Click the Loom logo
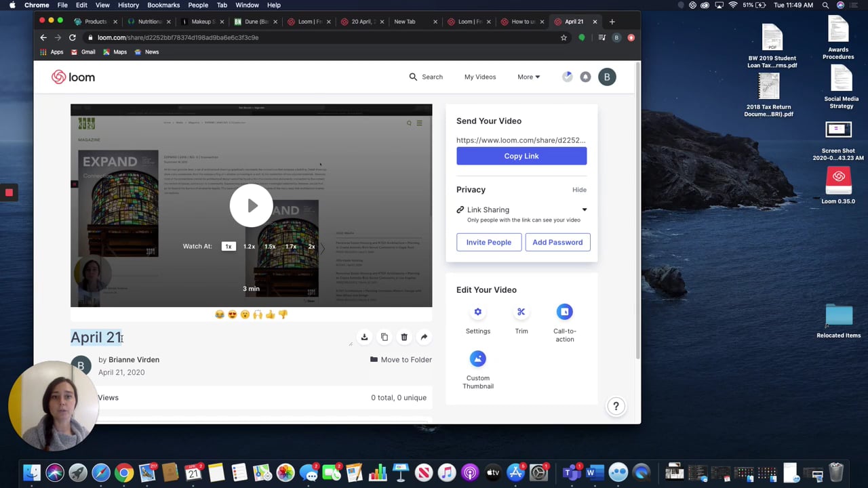Image resolution: width=868 pixels, height=488 pixels. click(x=73, y=77)
